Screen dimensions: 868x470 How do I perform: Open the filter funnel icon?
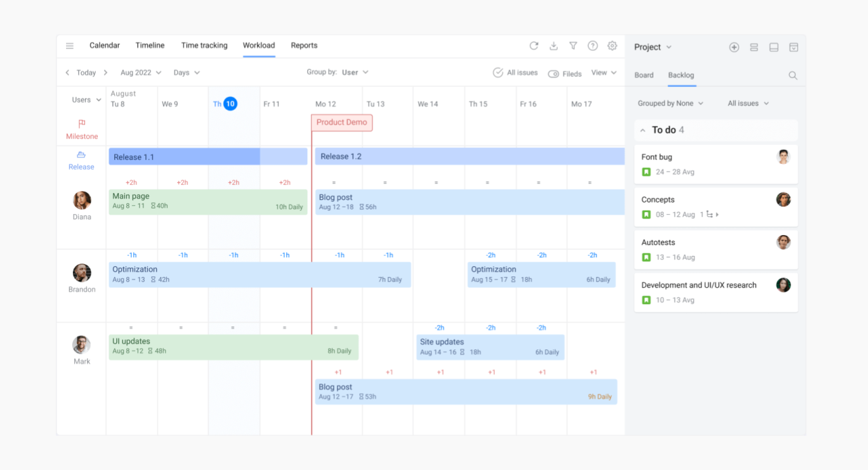coord(573,46)
